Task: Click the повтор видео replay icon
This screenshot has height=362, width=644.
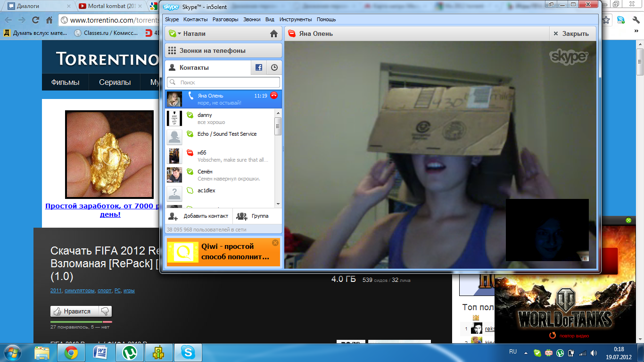Action: [553, 336]
